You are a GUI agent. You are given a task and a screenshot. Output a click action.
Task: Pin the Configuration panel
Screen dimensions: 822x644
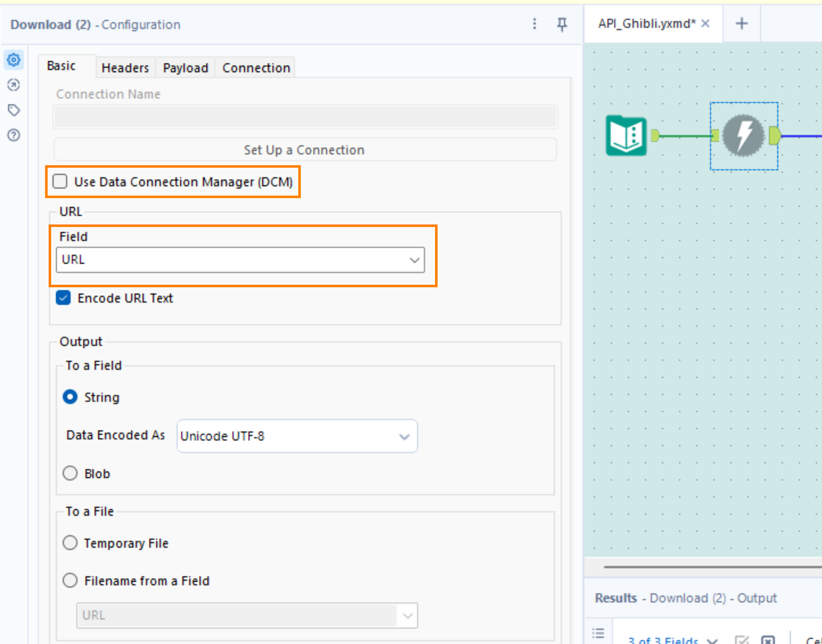pos(562,24)
